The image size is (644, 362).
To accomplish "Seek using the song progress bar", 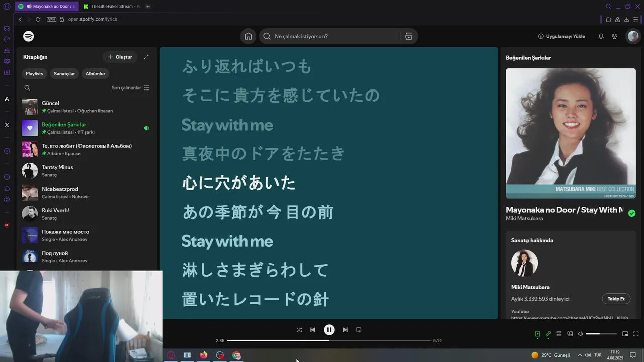I will [329, 340].
